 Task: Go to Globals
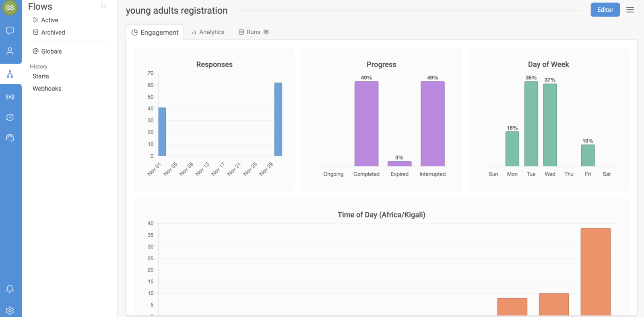(47, 51)
